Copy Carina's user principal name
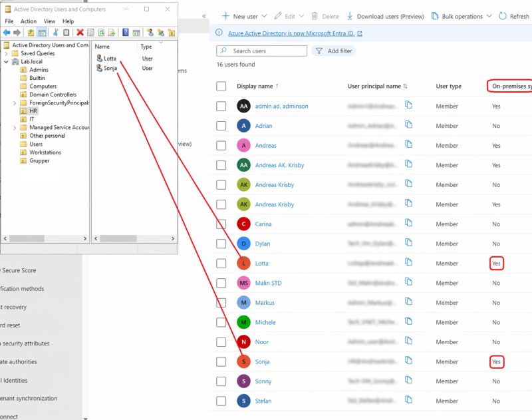The height and width of the screenshot is (420, 532). tap(409, 223)
